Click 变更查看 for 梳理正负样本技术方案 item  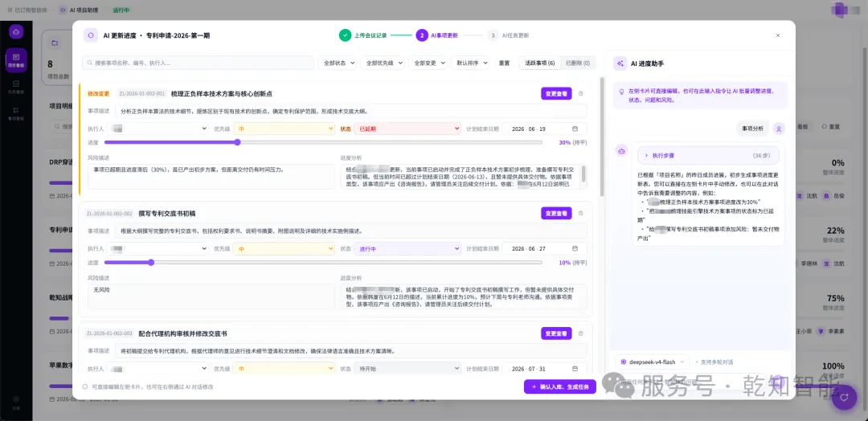(x=556, y=93)
